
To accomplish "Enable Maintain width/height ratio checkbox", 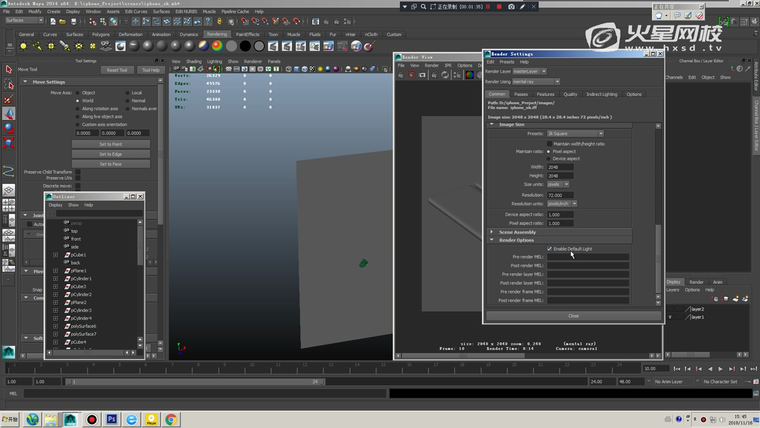I will [x=548, y=143].
